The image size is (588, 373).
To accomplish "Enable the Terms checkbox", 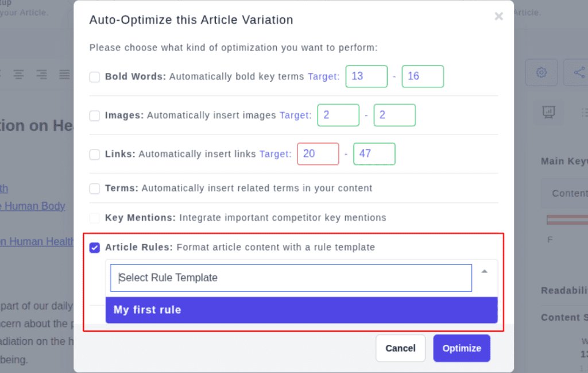I will click(95, 189).
